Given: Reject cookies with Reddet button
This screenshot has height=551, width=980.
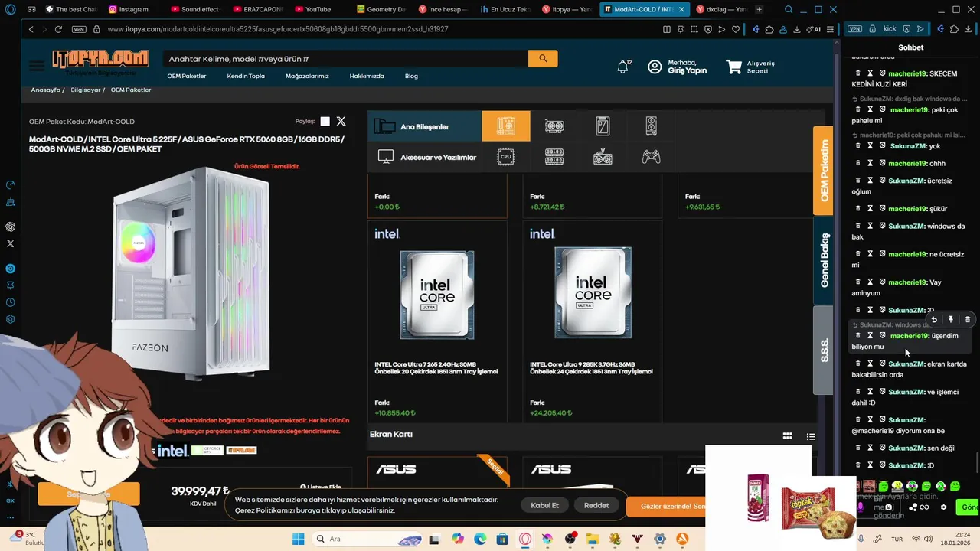Looking at the screenshot, I should tap(596, 505).
